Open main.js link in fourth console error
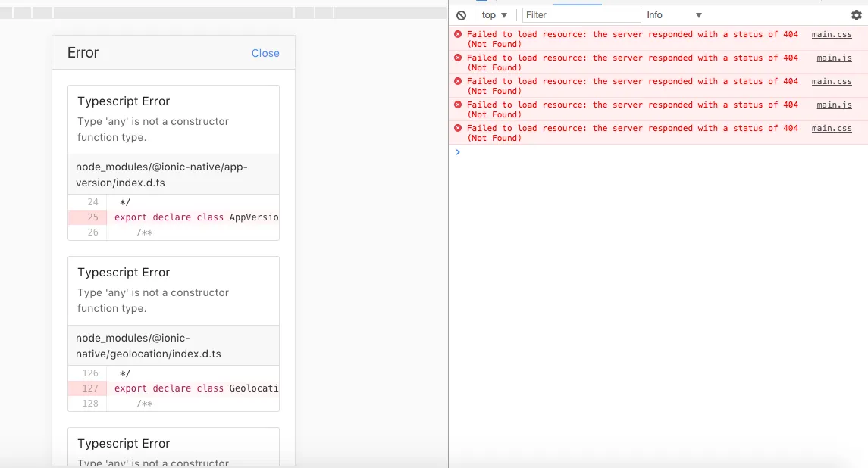The height and width of the screenshot is (468, 868). click(834, 105)
